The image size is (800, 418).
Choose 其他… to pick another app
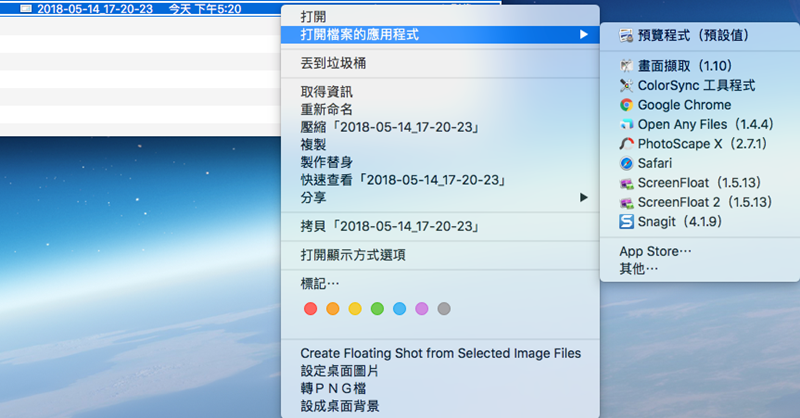pos(639,268)
